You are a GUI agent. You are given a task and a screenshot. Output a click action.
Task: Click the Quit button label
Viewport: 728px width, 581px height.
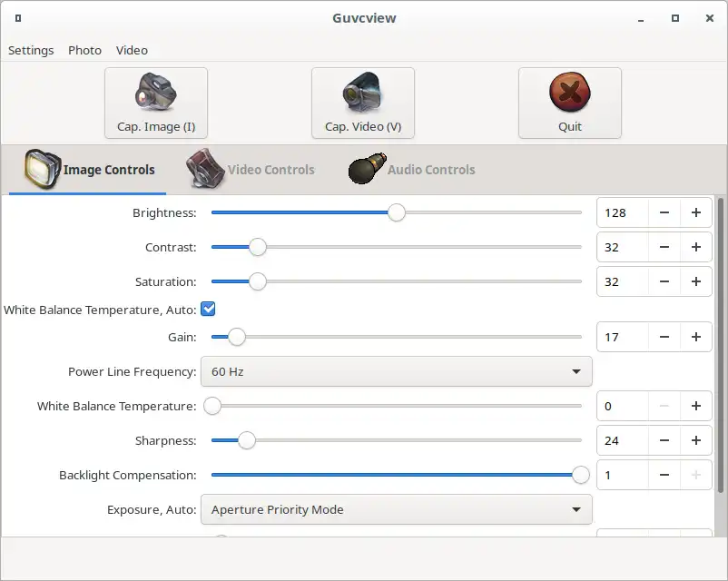(570, 127)
